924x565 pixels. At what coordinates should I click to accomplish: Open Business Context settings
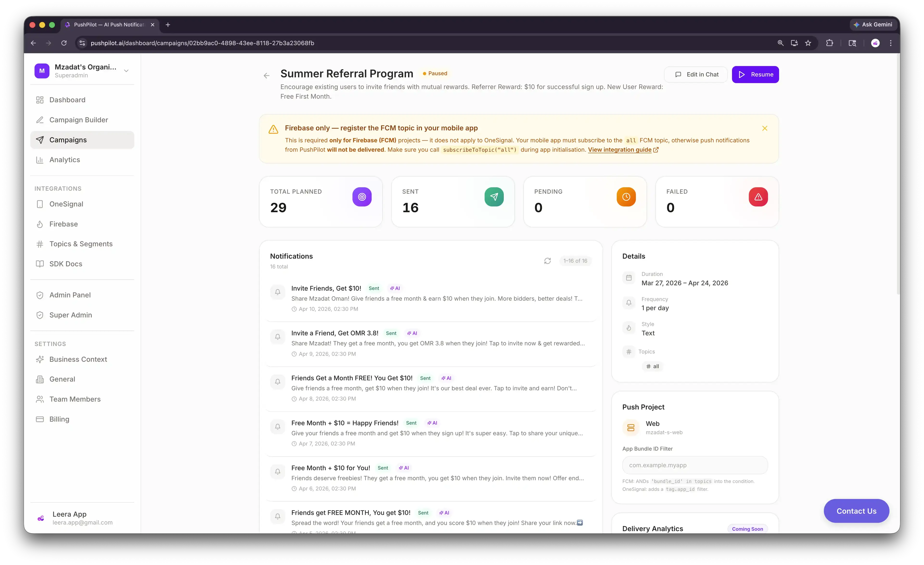[x=82, y=359]
